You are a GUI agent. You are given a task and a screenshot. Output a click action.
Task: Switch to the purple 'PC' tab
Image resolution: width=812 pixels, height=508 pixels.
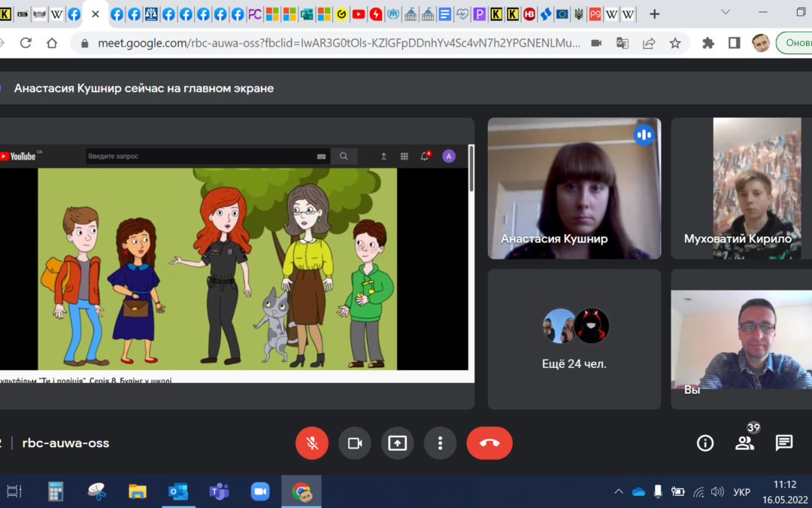coord(254,14)
